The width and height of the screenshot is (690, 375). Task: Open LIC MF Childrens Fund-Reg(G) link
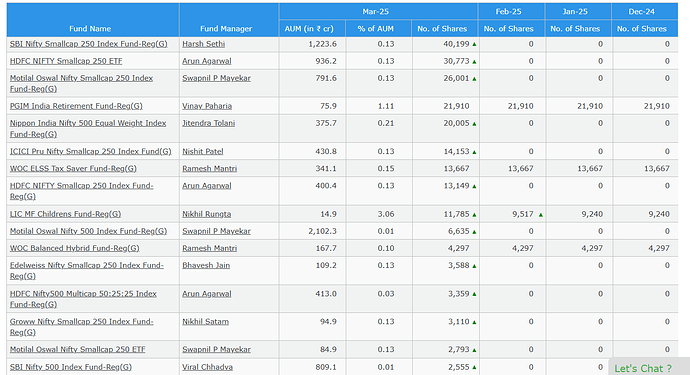point(65,214)
